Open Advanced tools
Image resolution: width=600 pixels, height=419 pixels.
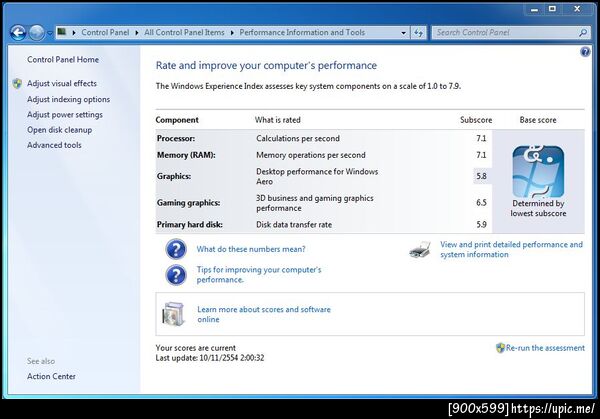pyautogui.click(x=54, y=145)
